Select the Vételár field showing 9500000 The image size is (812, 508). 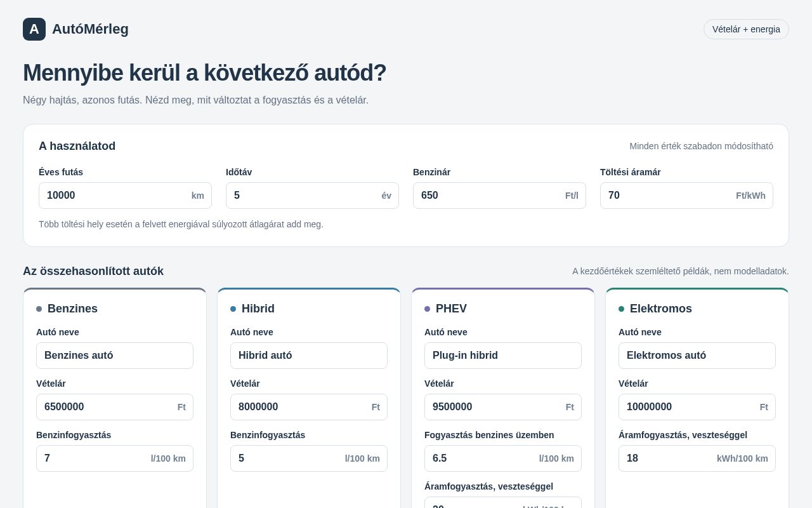(503, 407)
